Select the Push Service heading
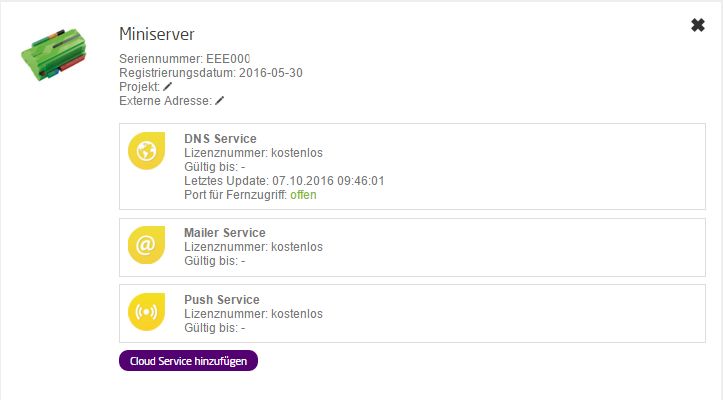Viewport: 723px width, 400px height. [221, 299]
